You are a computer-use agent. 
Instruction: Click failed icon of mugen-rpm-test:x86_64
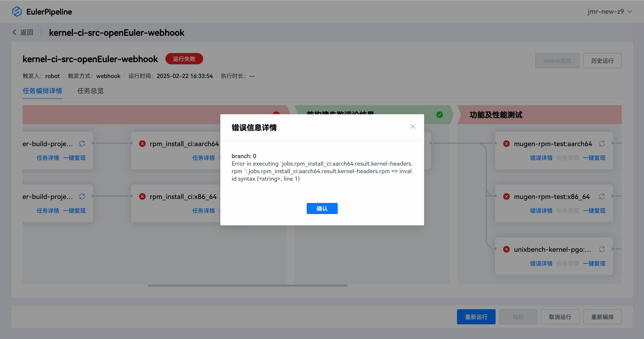click(x=506, y=196)
